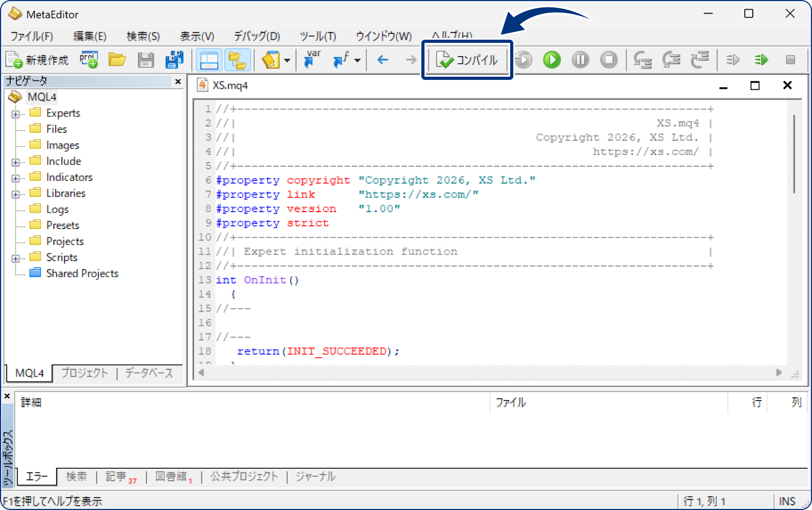Image resolution: width=812 pixels, height=510 pixels.
Task: Click the stop debugging icon
Action: pyautogui.click(x=608, y=60)
